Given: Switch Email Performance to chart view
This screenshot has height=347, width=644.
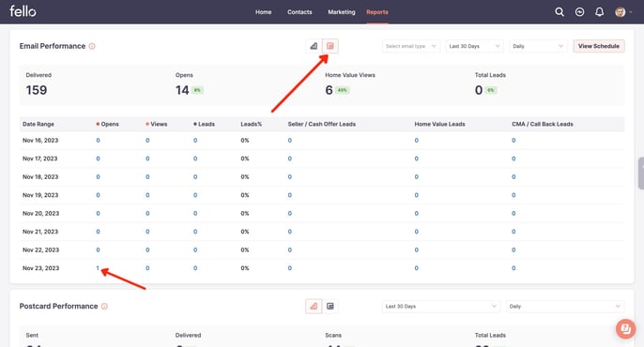Looking at the screenshot, I should 314,46.
